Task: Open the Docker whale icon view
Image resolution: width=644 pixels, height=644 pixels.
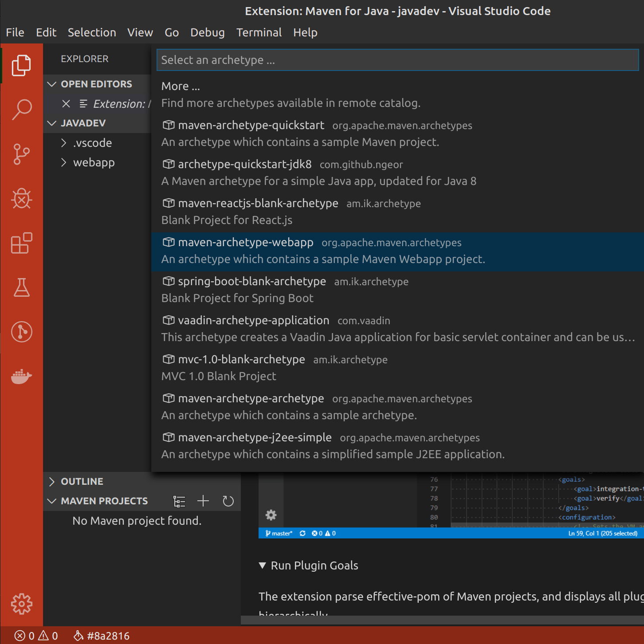Action: tap(21, 377)
